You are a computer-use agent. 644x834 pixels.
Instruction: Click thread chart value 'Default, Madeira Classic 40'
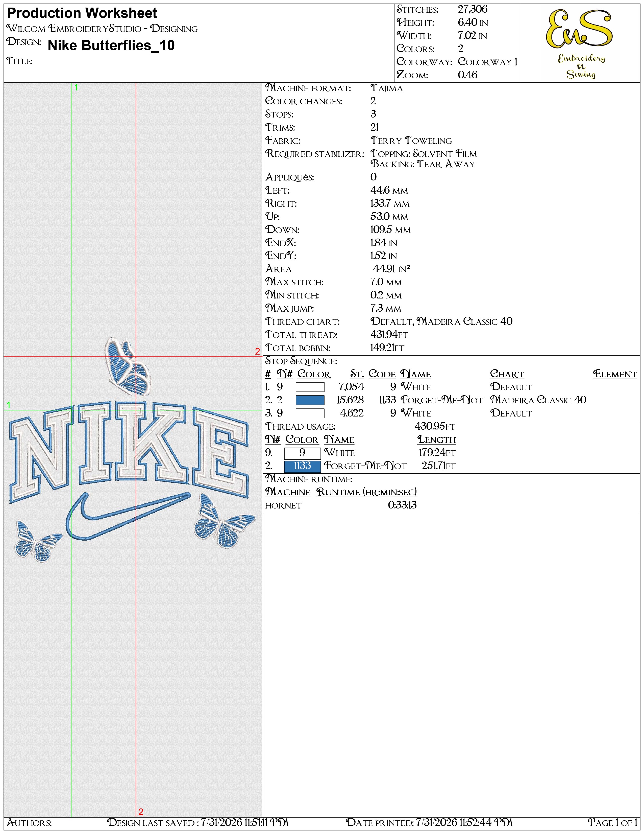click(441, 321)
